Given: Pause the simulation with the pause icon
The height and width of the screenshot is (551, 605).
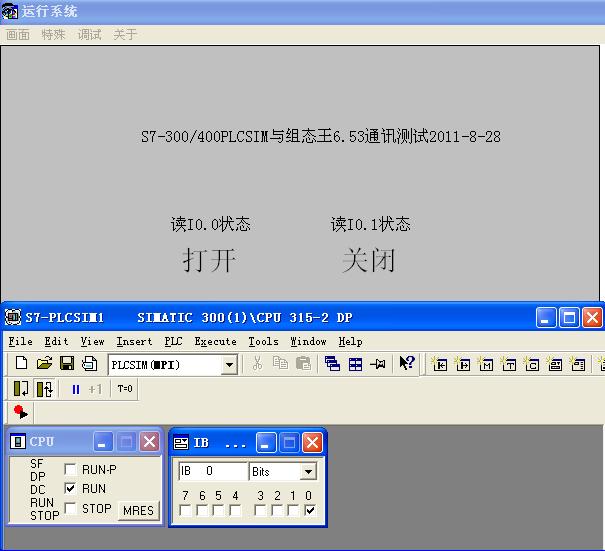Looking at the screenshot, I should point(76,389).
